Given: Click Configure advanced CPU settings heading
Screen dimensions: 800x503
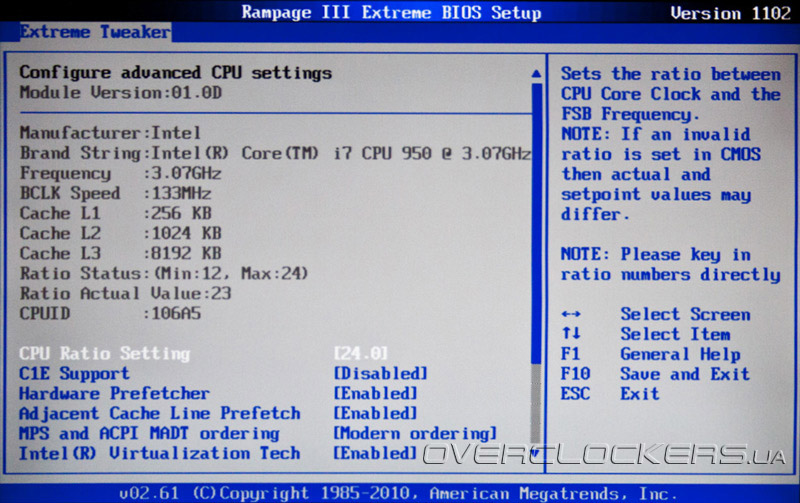Looking at the screenshot, I should (176, 73).
